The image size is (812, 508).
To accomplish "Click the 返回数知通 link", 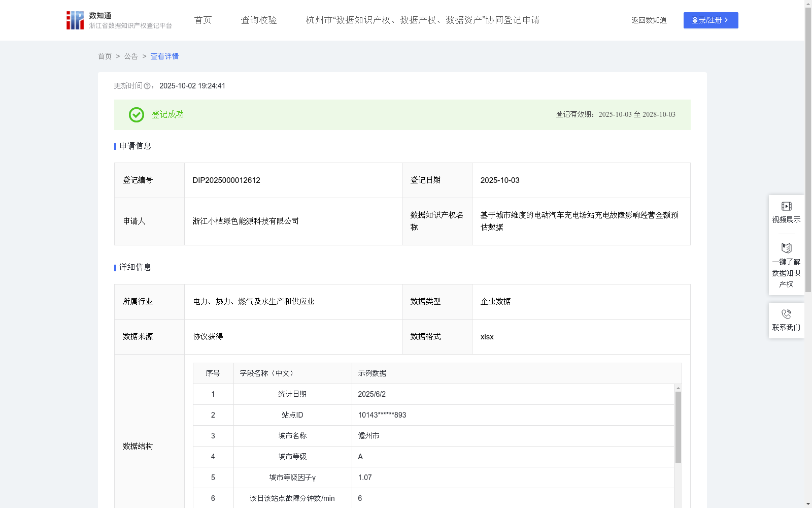I will point(649,20).
